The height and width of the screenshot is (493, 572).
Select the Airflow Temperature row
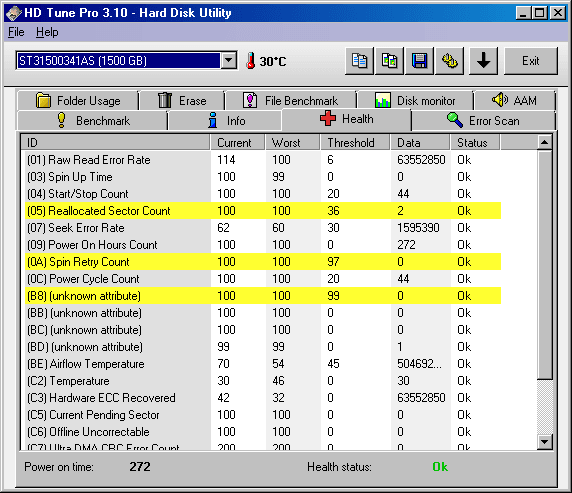click(x=263, y=364)
